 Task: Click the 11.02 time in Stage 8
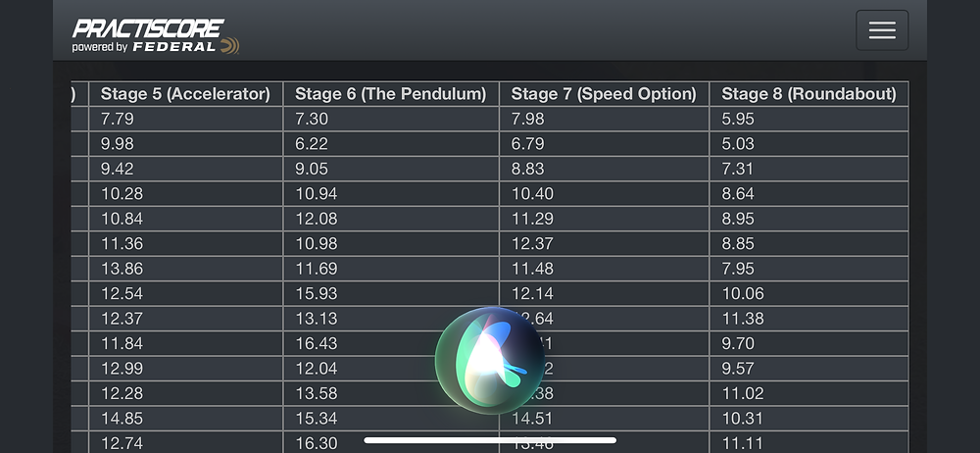(x=742, y=393)
